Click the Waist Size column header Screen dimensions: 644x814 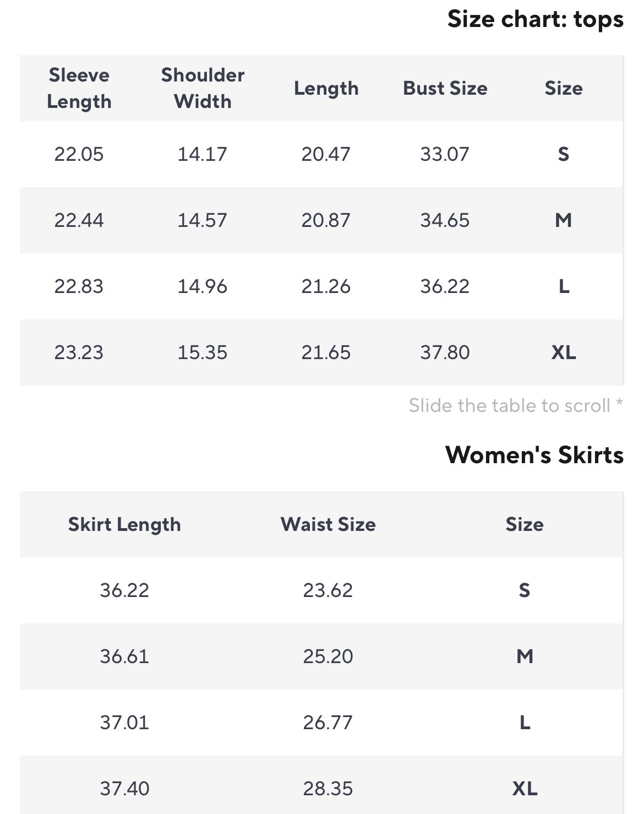point(328,524)
